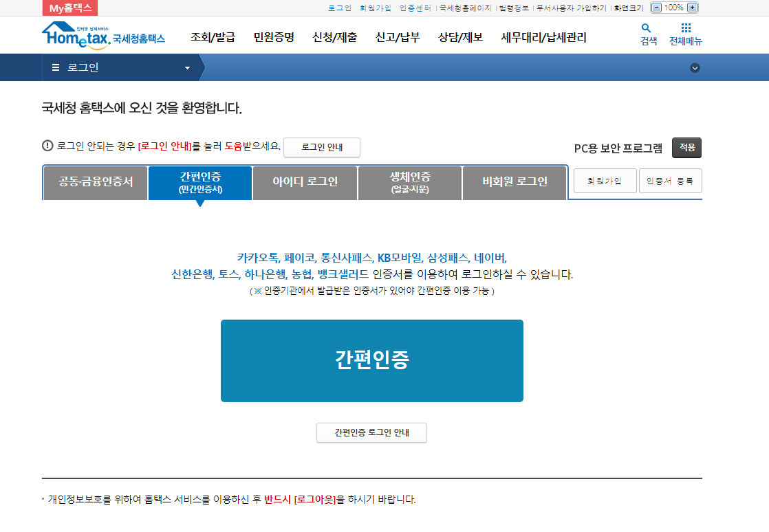The image size is (769, 532).
Task: Click the 로그인 안내 button
Action: click(321, 147)
